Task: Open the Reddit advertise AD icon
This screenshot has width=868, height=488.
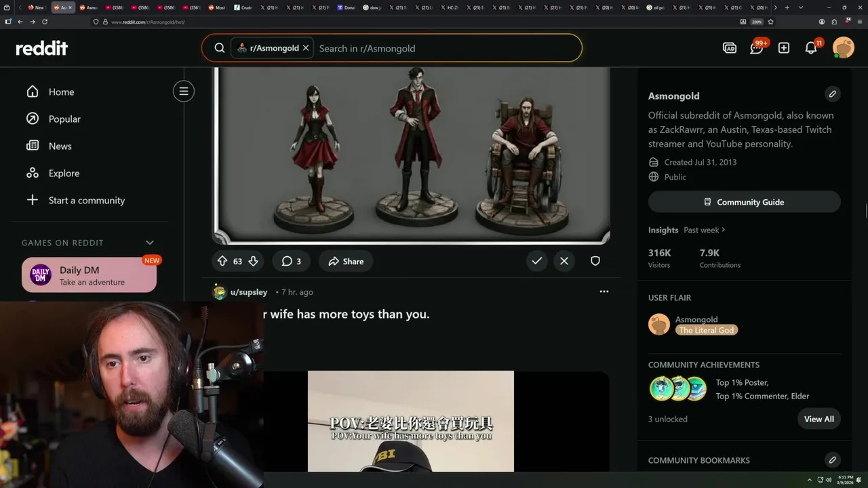Action: tap(730, 48)
